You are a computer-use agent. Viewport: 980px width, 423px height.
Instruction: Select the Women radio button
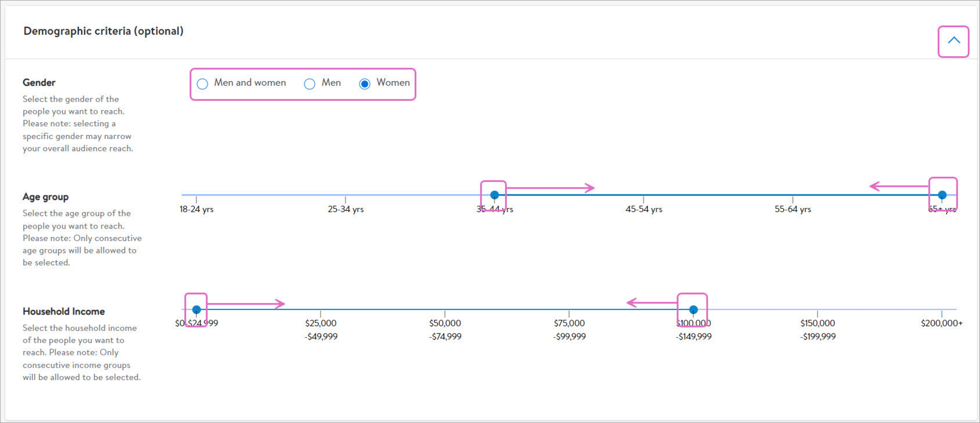click(364, 84)
